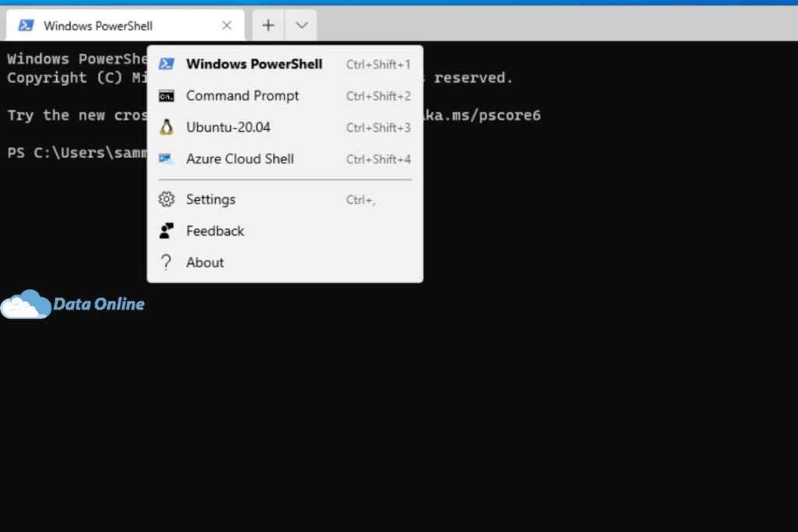
Task: Click the Ctrl+Shift+3 shortcut text
Action: click(378, 128)
